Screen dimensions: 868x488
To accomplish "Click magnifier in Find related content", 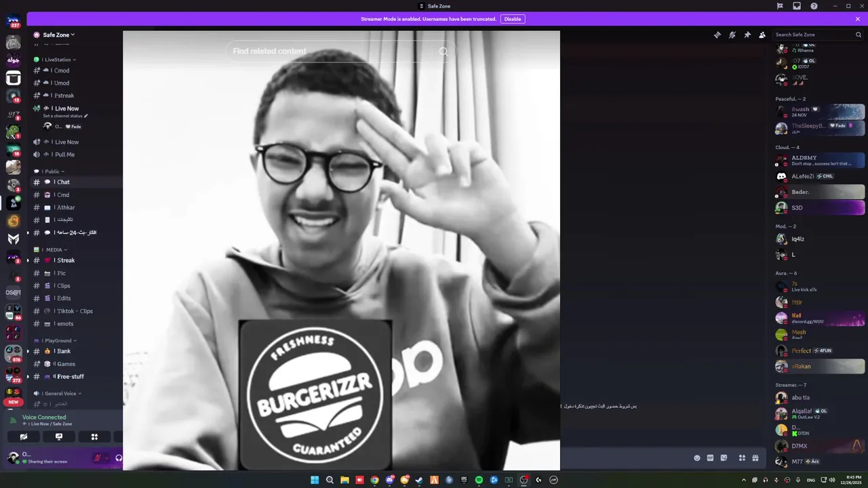I will pos(443,52).
